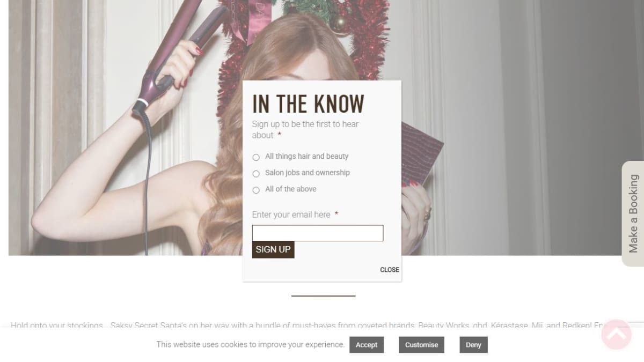Open the Make a Booking side tab
This screenshot has width=644, height=362.
[633, 213]
